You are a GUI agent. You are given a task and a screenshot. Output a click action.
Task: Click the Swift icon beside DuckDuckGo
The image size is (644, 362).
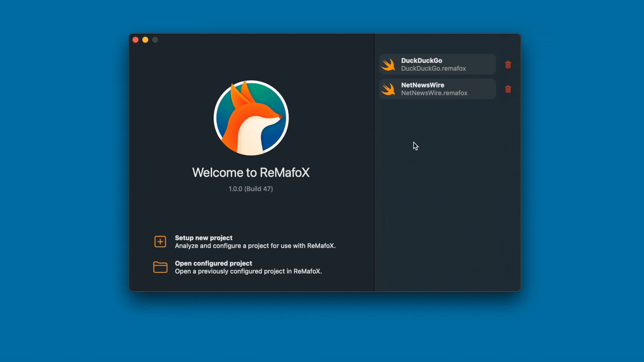coord(388,64)
